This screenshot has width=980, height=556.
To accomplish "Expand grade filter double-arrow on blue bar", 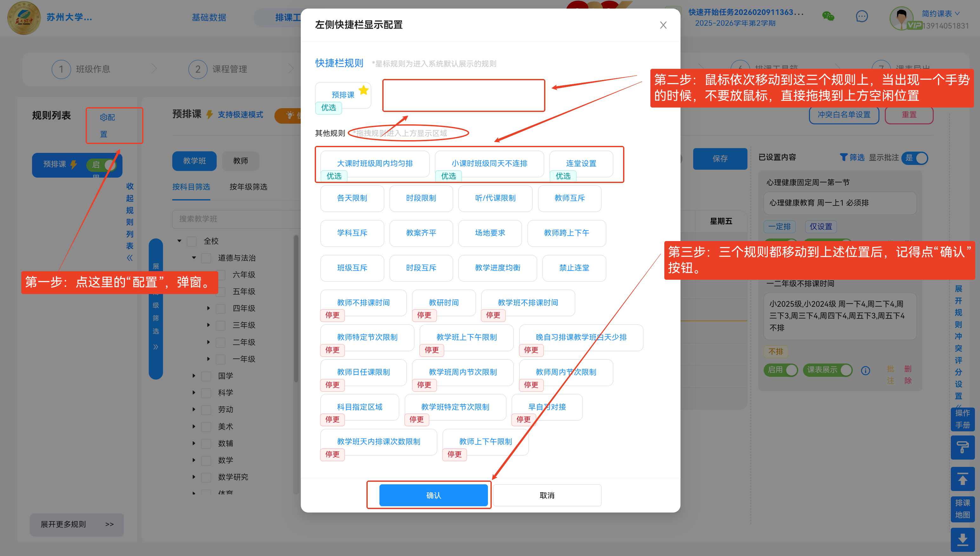I will (x=156, y=347).
